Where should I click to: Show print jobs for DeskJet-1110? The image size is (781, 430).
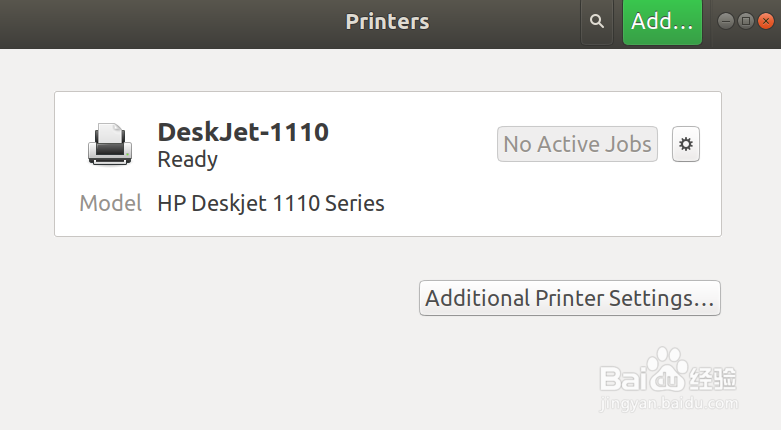click(x=577, y=144)
